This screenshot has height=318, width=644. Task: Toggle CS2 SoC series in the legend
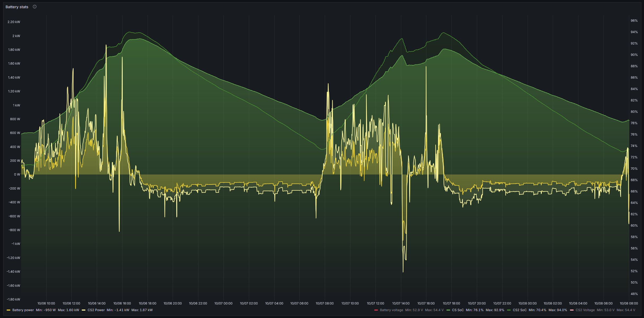[x=519, y=310]
